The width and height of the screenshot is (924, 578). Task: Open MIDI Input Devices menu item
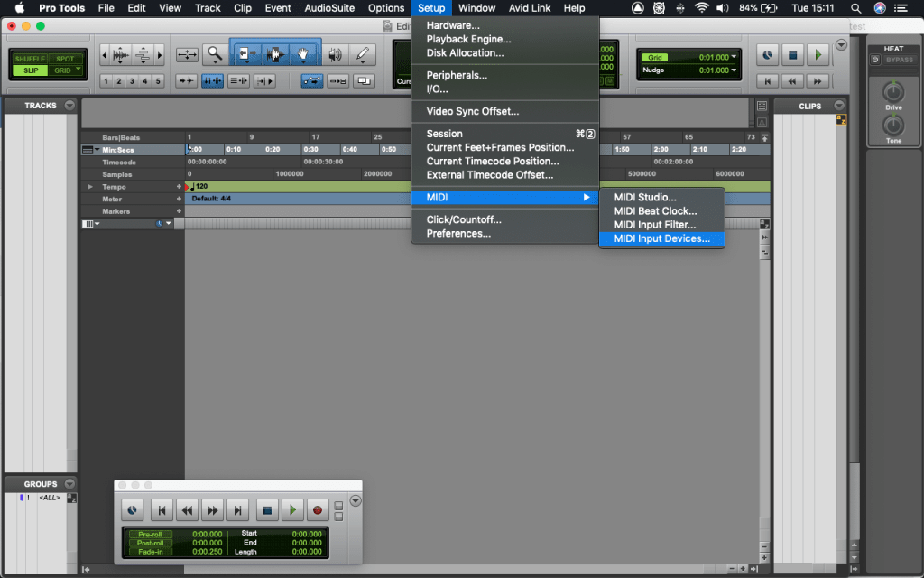pyautogui.click(x=661, y=238)
